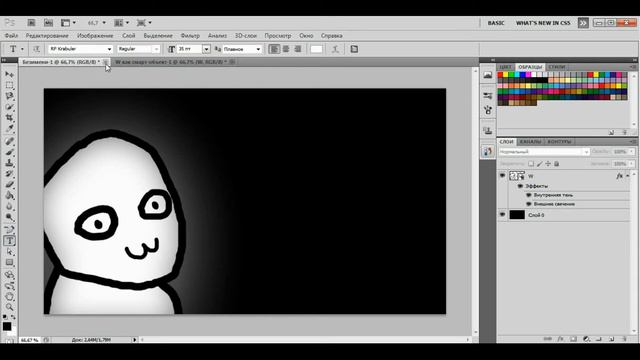The height and width of the screenshot is (360, 640).
Task: Select the Move tool
Action: (x=9, y=74)
